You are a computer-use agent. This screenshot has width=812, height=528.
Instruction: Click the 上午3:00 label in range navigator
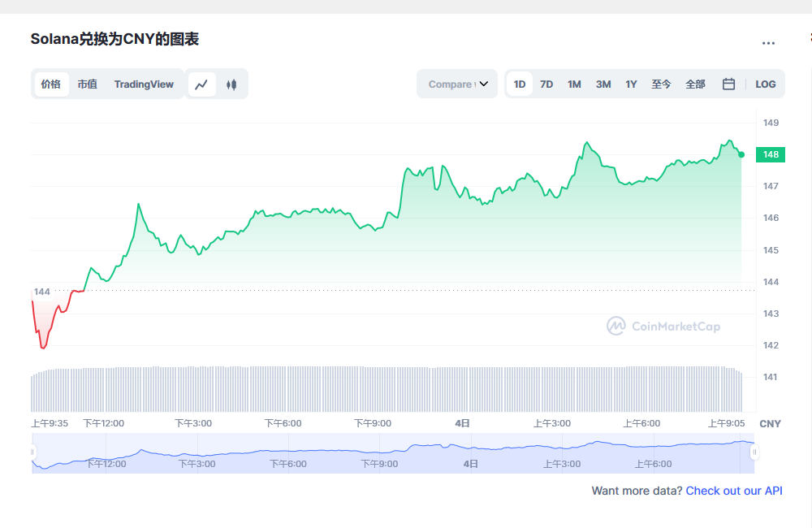(562, 464)
